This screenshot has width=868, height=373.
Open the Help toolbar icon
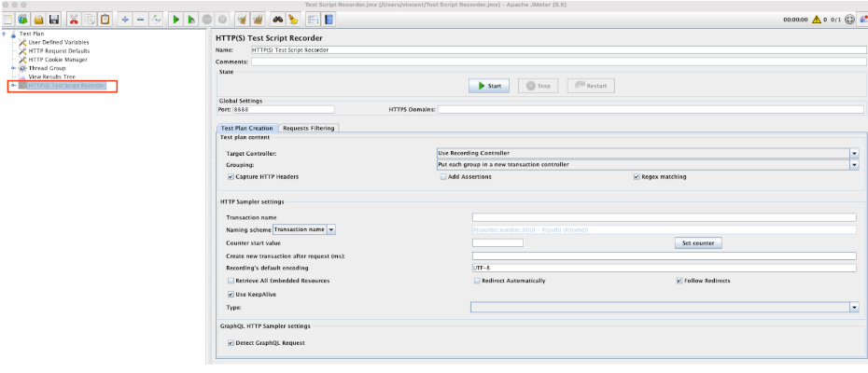tap(329, 19)
